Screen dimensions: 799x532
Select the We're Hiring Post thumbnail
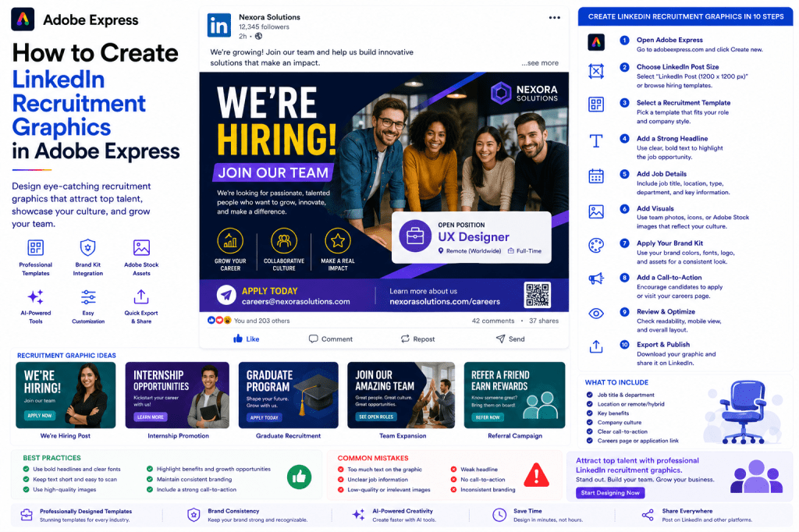[66, 395]
